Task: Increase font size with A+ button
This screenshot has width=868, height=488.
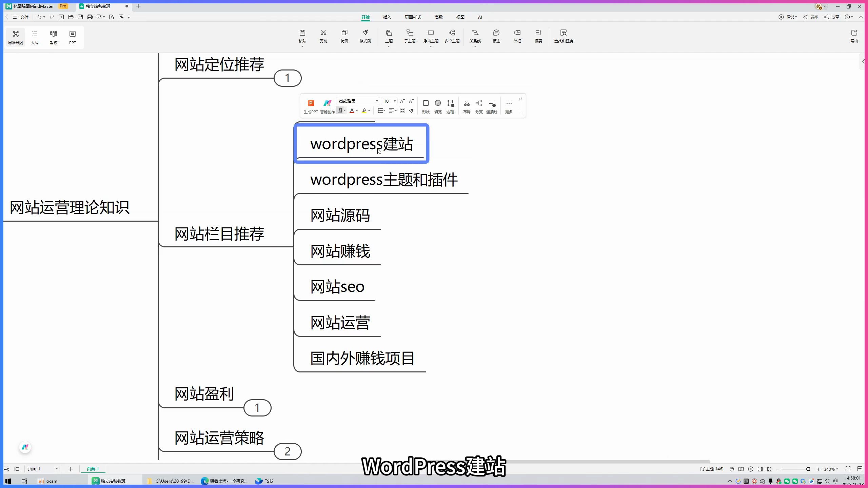Action: tap(402, 101)
